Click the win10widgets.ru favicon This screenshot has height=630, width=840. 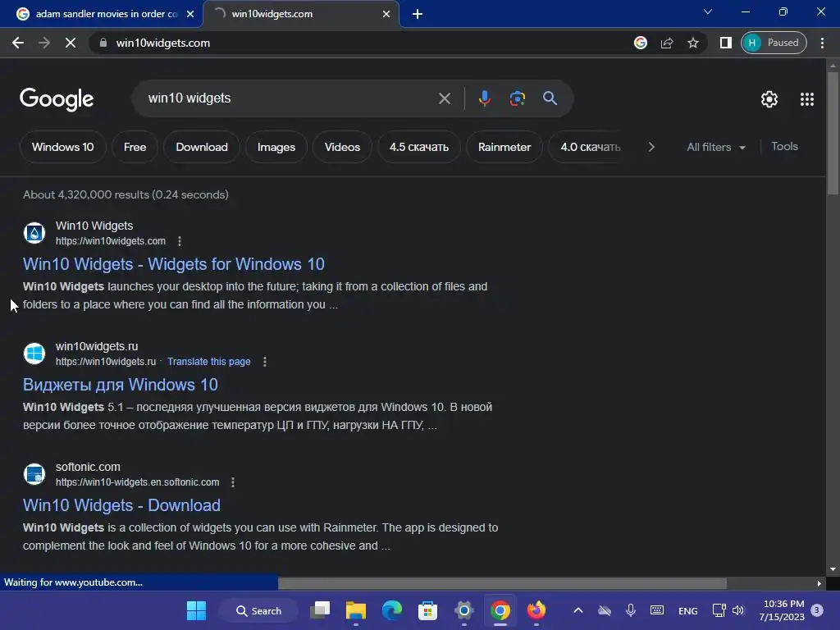pyautogui.click(x=34, y=354)
